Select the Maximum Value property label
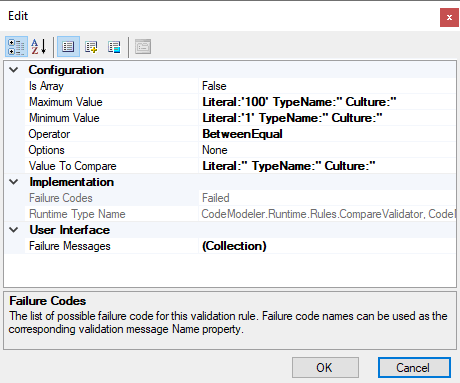460x383 pixels. (66, 102)
